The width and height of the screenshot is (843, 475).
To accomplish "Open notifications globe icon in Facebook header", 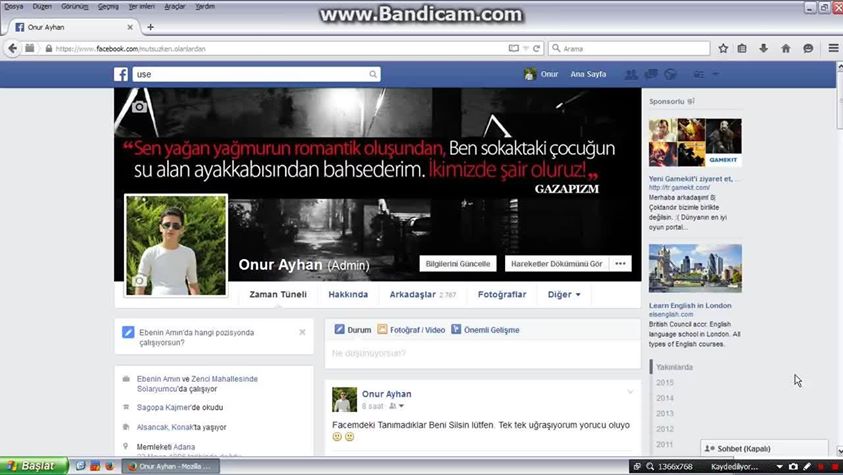I will (670, 74).
